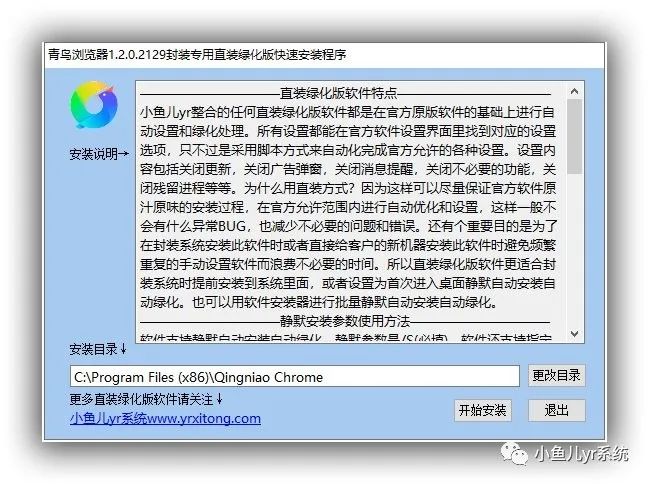Start installation with 开始安装 button
This screenshot has width=649, height=484.
click(x=483, y=410)
